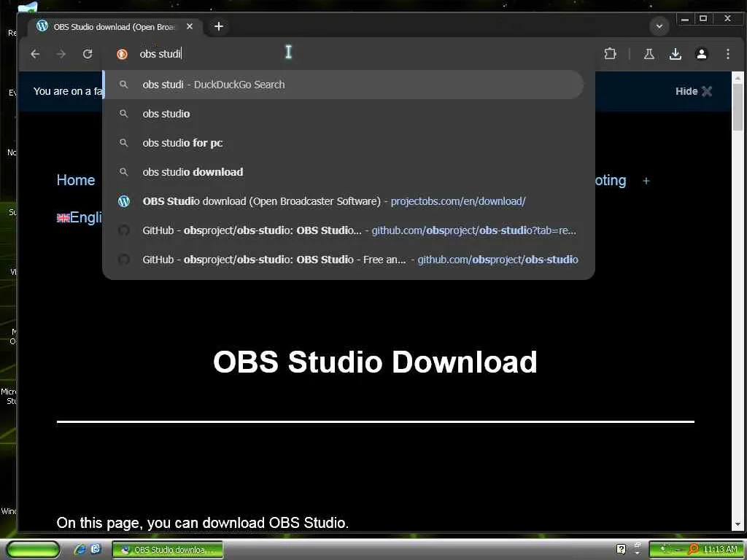
Task: Choose the 'obs studio download' suggestion
Action: pyautogui.click(x=343, y=172)
